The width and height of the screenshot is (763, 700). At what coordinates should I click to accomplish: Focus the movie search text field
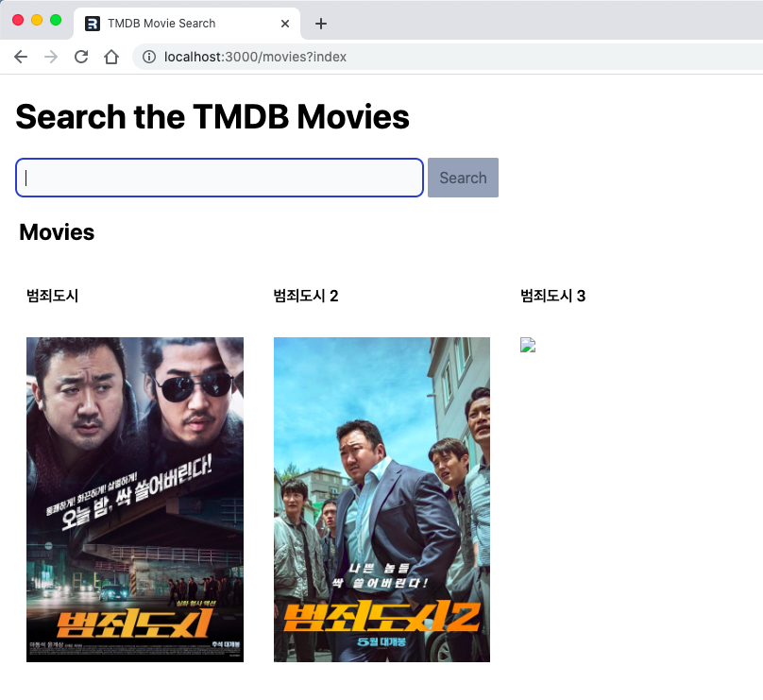point(219,178)
